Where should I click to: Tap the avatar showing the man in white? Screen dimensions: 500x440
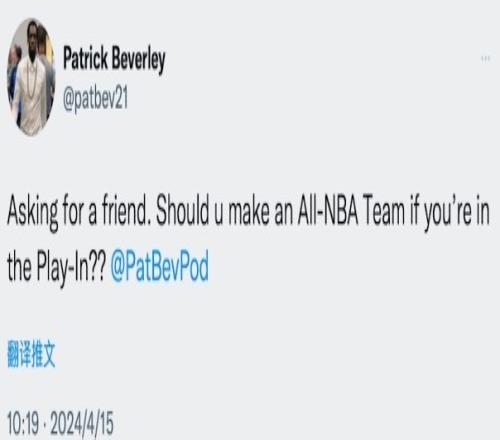pos(31,77)
